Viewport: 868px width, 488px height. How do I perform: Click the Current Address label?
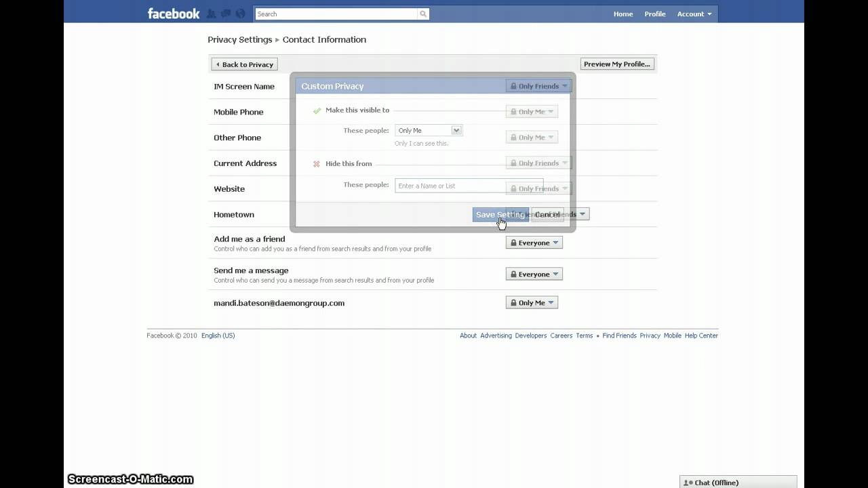[245, 163]
